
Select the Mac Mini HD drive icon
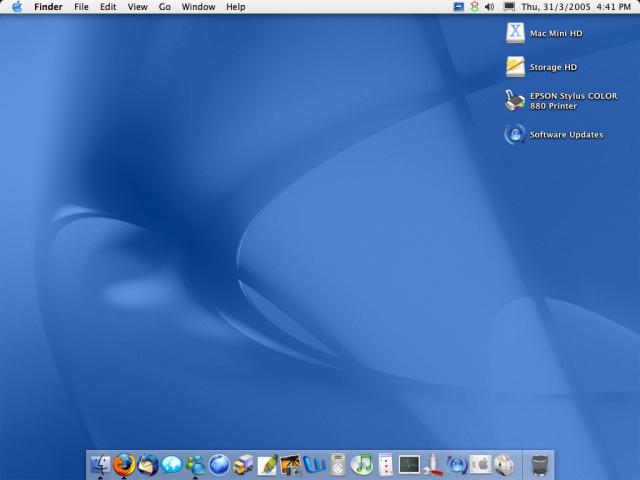(515, 33)
